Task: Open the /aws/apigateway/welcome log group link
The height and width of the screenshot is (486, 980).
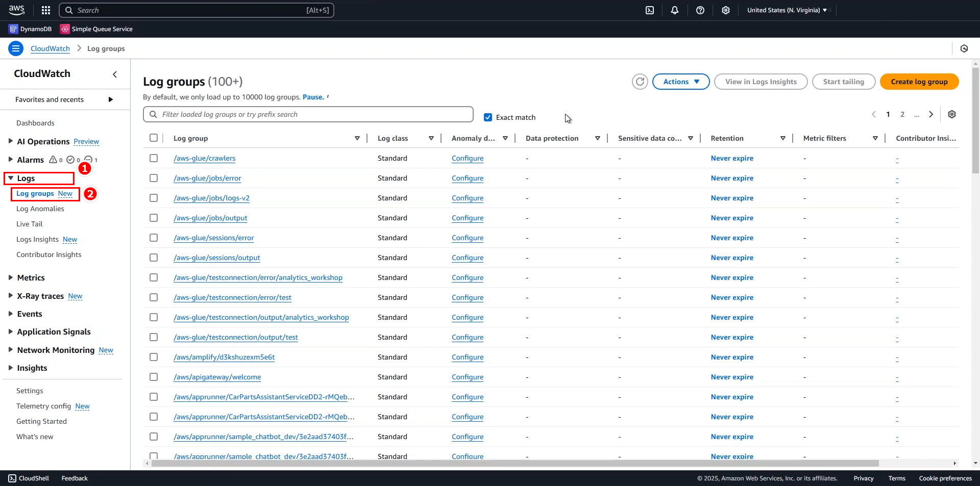Action: (x=217, y=377)
